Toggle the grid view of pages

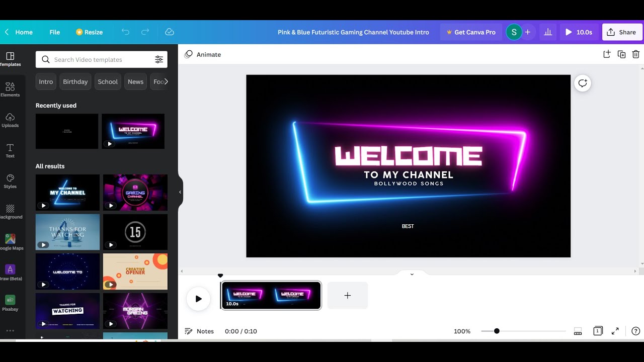[598, 331]
